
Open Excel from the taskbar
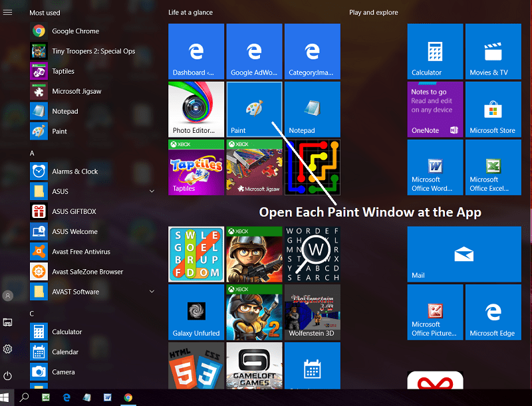click(x=46, y=397)
